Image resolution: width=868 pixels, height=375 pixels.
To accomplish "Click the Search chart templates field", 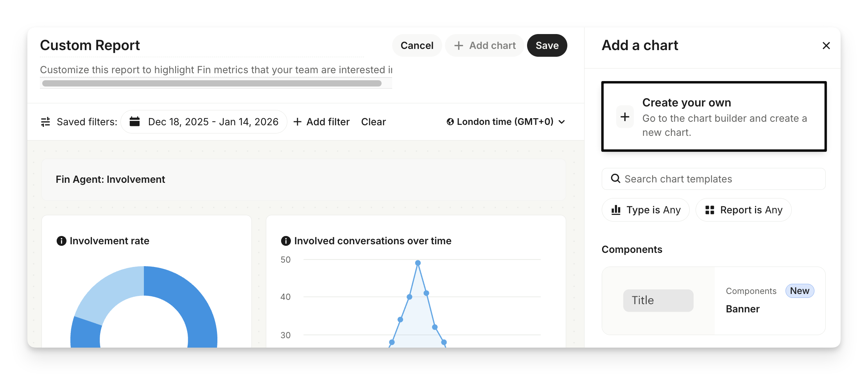I will coord(719,179).
